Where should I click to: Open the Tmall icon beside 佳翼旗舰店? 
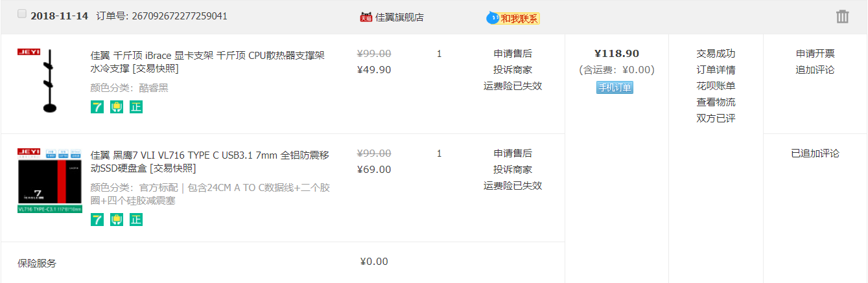coord(366,17)
